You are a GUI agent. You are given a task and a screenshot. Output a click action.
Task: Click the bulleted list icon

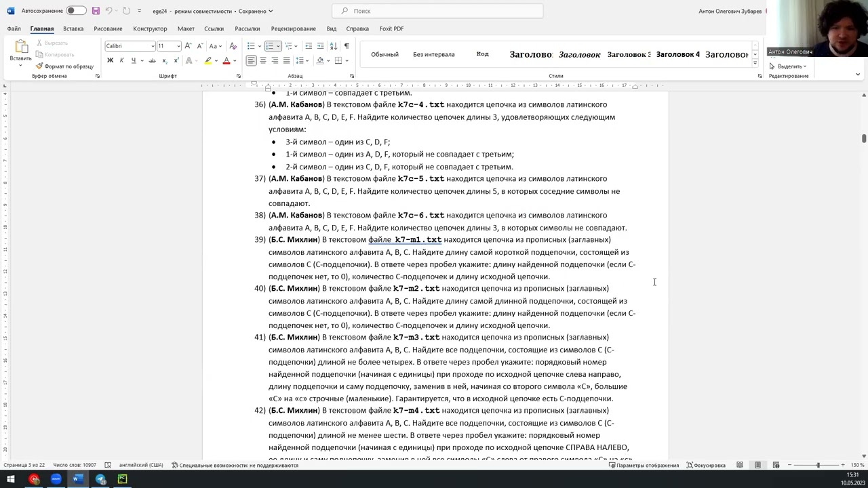(x=251, y=46)
